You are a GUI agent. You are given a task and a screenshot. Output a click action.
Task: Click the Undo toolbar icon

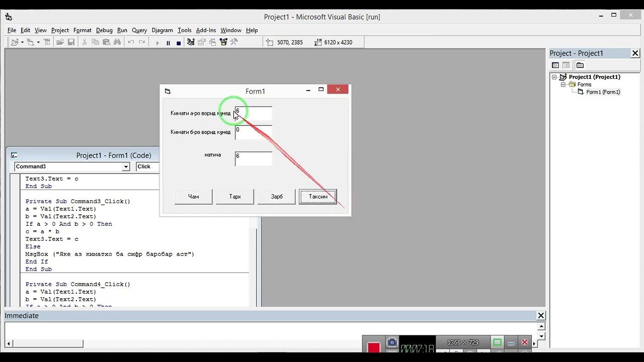pos(131,42)
